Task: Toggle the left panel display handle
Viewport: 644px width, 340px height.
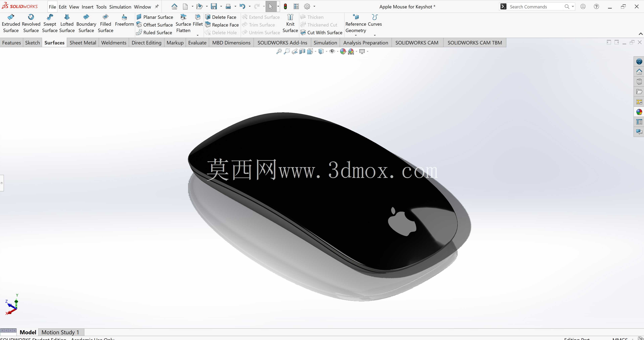Action: coord(2,183)
